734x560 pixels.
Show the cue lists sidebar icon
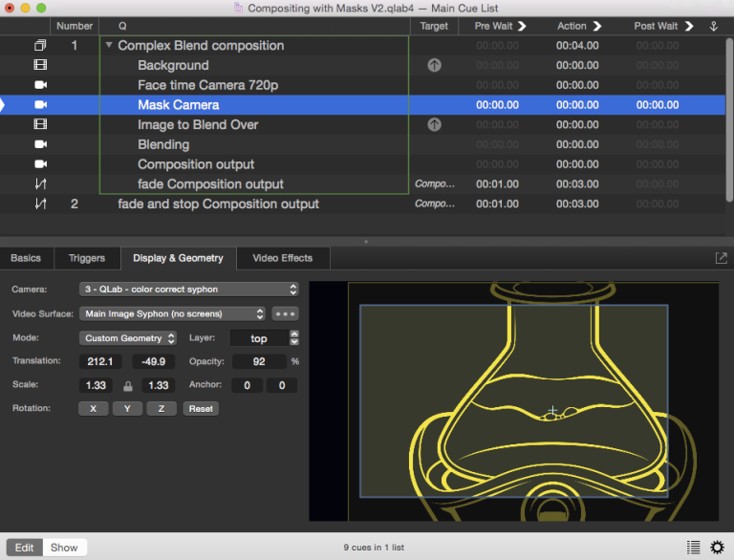[693, 548]
